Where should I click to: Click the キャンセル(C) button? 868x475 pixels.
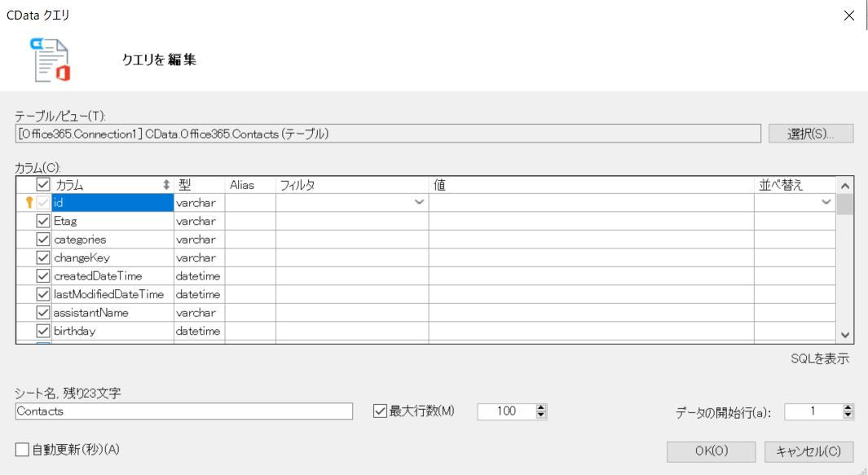(x=809, y=451)
